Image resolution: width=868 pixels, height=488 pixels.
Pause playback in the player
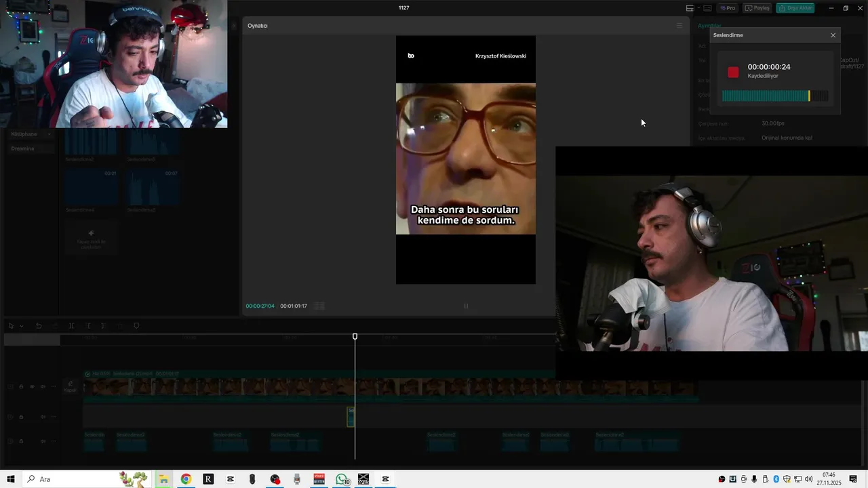(x=466, y=306)
